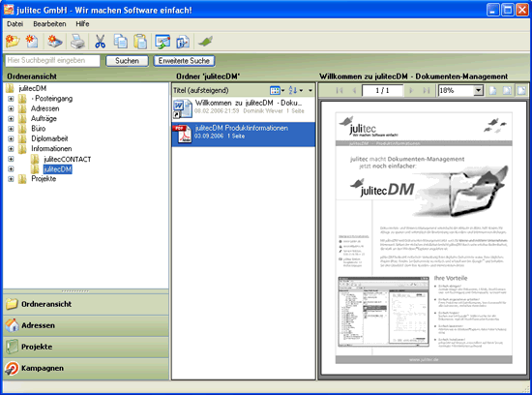Expand the Projekte folder node
Image resolution: width=532 pixels, height=395 pixels.
11,179
